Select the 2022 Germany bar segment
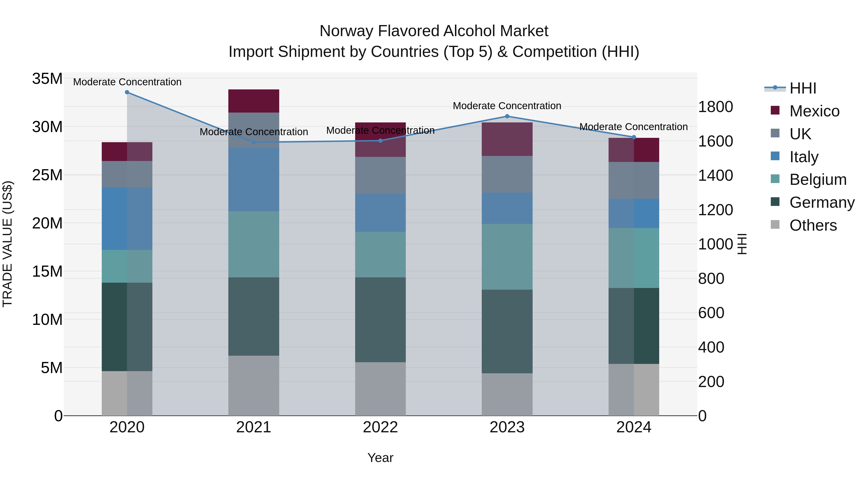868x488 pixels. tap(380, 320)
